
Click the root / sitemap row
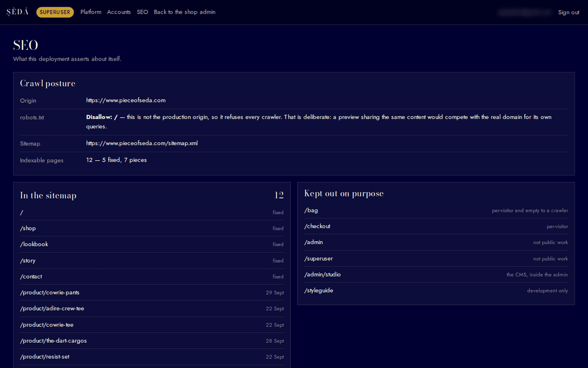pos(152,212)
